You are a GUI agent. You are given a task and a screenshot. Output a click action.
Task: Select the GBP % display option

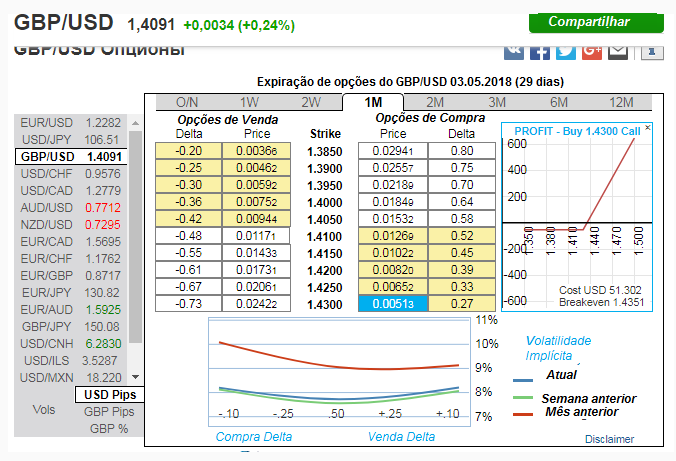[109, 428]
